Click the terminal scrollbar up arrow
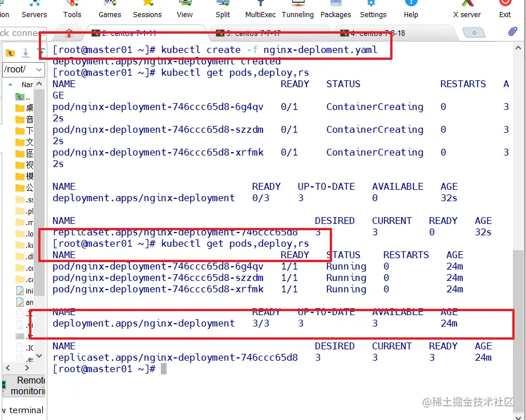The image size is (526, 420). [x=518, y=48]
